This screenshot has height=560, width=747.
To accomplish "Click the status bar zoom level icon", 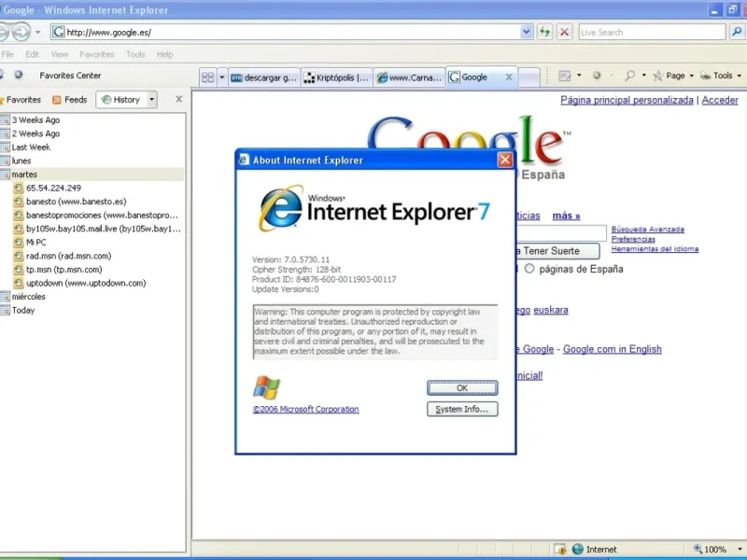I will [x=698, y=549].
